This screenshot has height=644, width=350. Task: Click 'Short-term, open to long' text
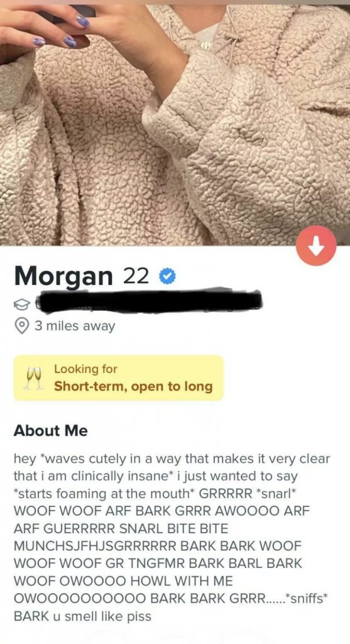point(133,387)
